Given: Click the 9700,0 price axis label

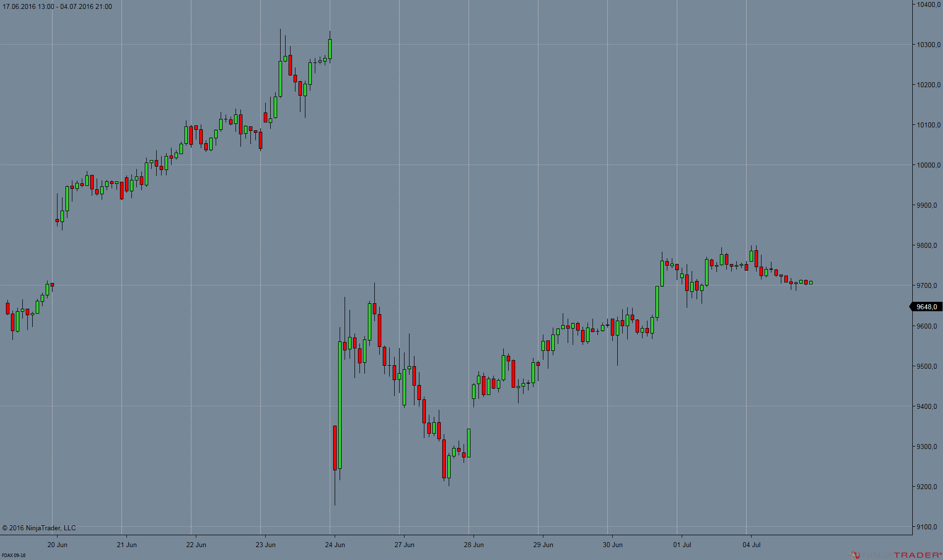Looking at the screenshot, I should 928,285.
